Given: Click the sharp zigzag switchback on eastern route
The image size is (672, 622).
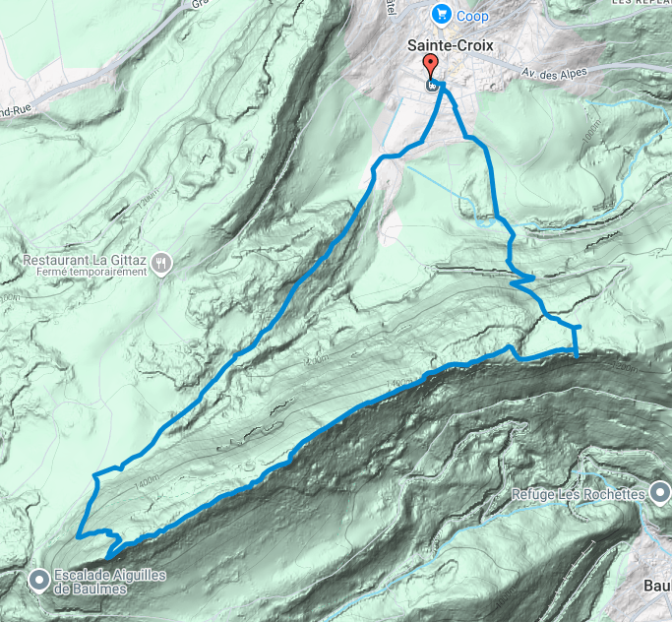Looking at the screenshot, I should click(522, 280).
